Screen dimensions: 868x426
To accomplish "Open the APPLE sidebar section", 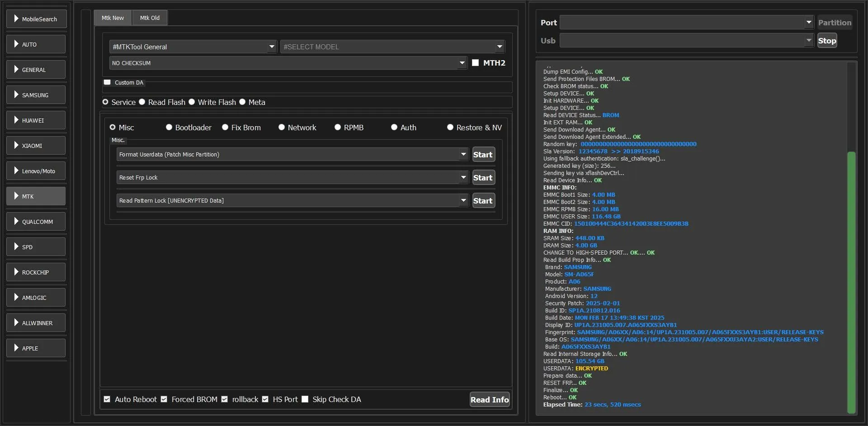I will click(37, 348).
